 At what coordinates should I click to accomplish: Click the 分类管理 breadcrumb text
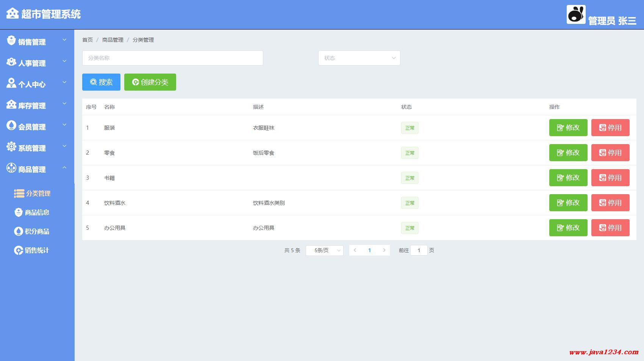click(x=143, y=40)
